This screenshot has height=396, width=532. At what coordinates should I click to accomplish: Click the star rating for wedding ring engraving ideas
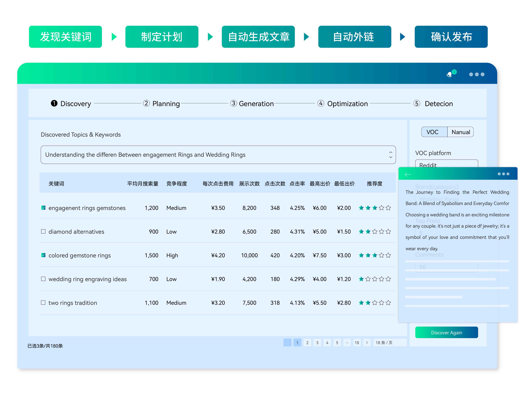pos(375,279)
